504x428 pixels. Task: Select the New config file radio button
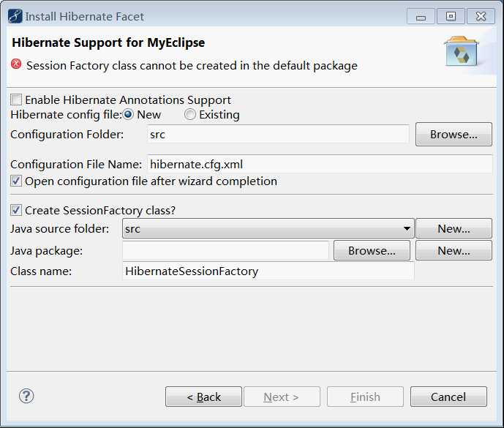pyautogui.click(x=128, y=114)
